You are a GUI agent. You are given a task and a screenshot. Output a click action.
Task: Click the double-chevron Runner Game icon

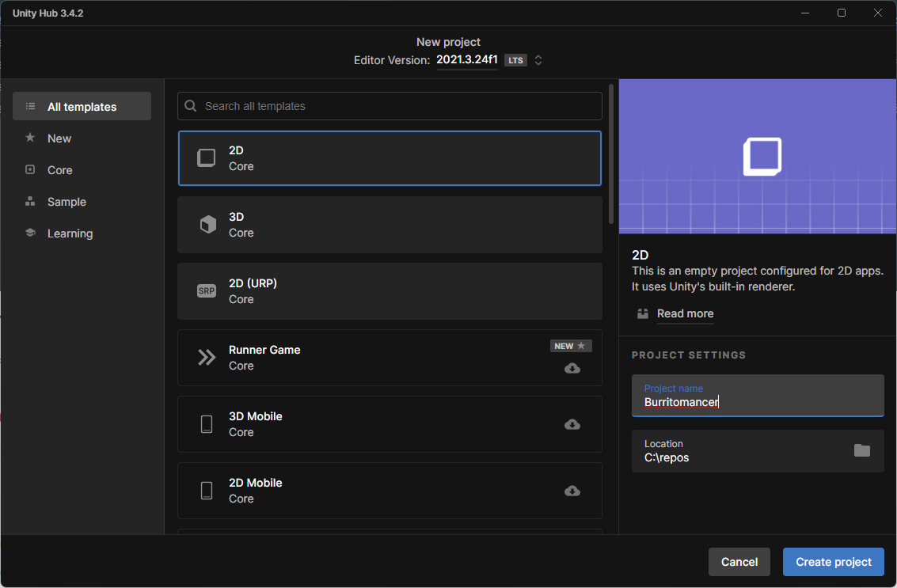click(207, 358)
